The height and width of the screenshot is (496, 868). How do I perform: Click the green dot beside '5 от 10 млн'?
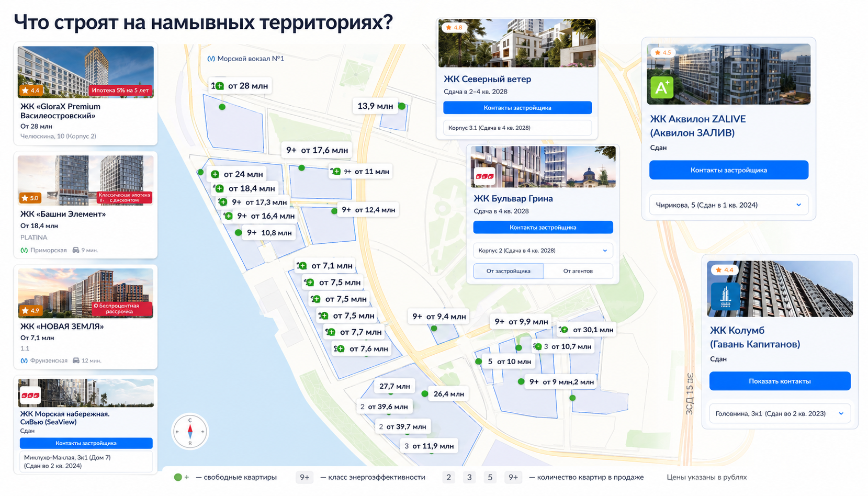point(478,362)
